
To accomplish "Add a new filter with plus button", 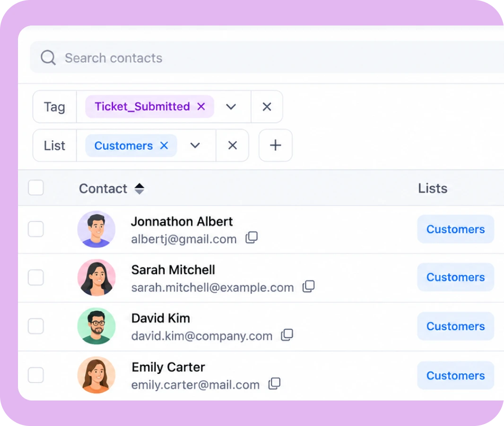I will point(276,145).
